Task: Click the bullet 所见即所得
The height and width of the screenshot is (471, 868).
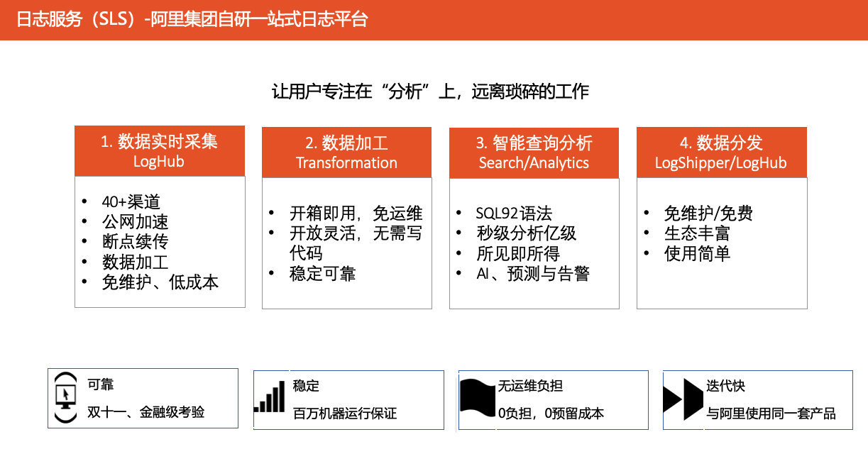Action: [x=517, y=253]
